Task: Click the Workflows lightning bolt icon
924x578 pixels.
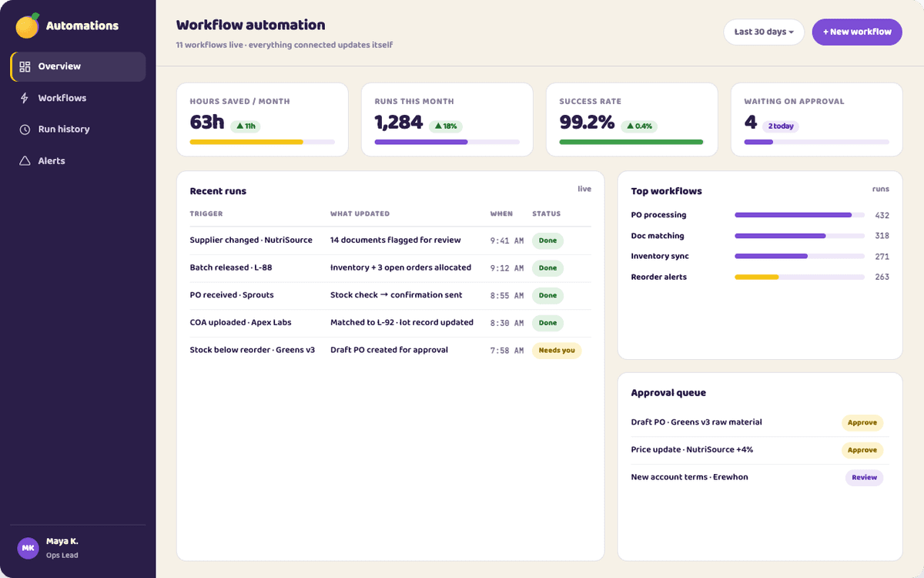Action: [25, 98]
